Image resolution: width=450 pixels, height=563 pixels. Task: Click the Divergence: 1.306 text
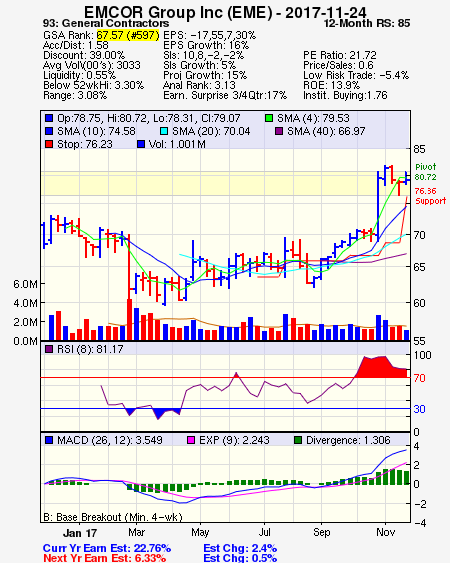348,440
